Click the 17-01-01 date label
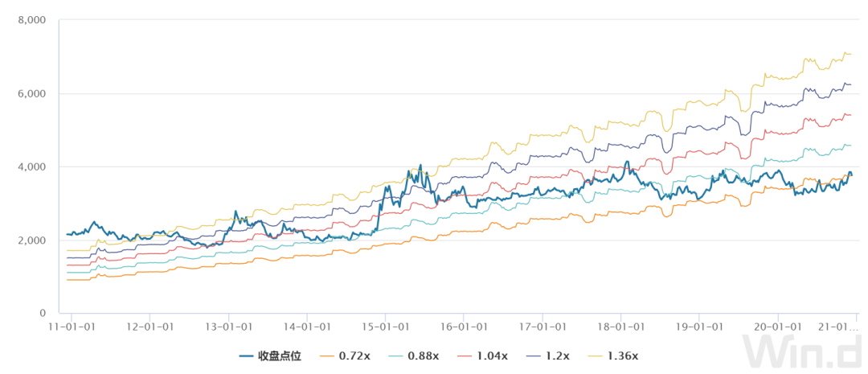Image resolution: width=868 pixels, height=374 pixels. [x=542, y=327]
